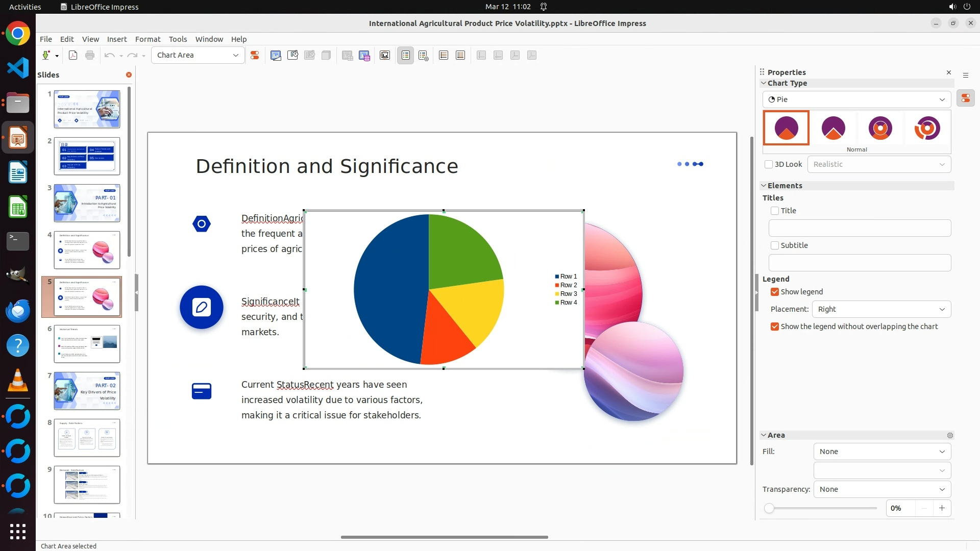Enable the chart Title checkbox
The image size is (980, 551).
coord(775,211)
